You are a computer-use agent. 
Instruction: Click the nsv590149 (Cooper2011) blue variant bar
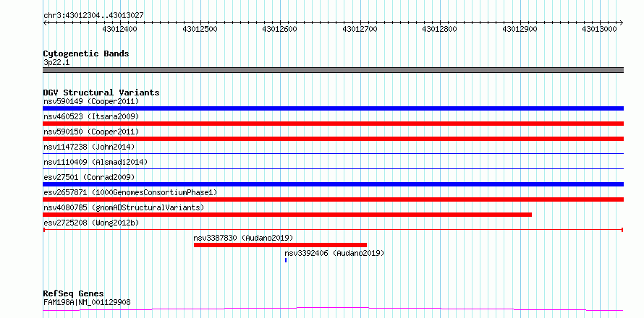click(x=333, y=108)
